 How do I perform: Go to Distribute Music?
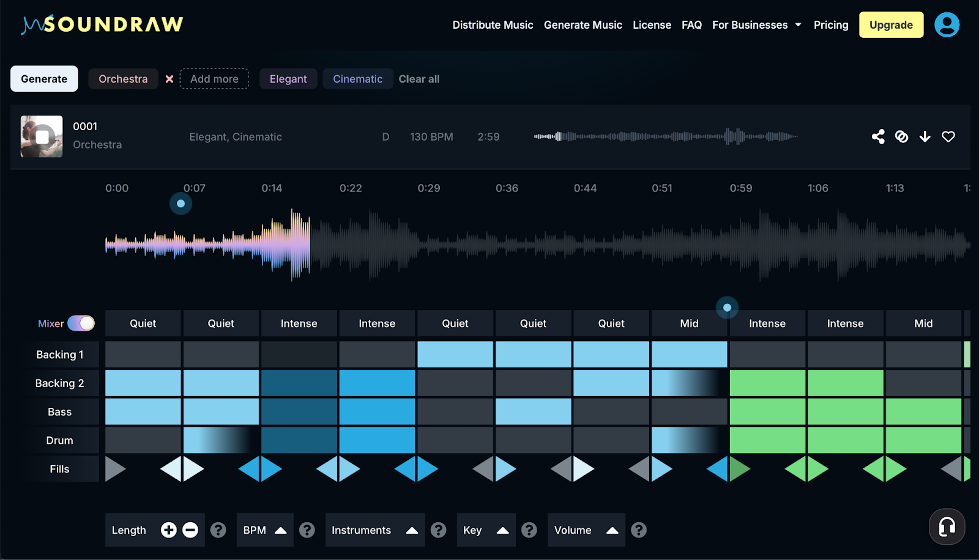[x=493, y=25]
